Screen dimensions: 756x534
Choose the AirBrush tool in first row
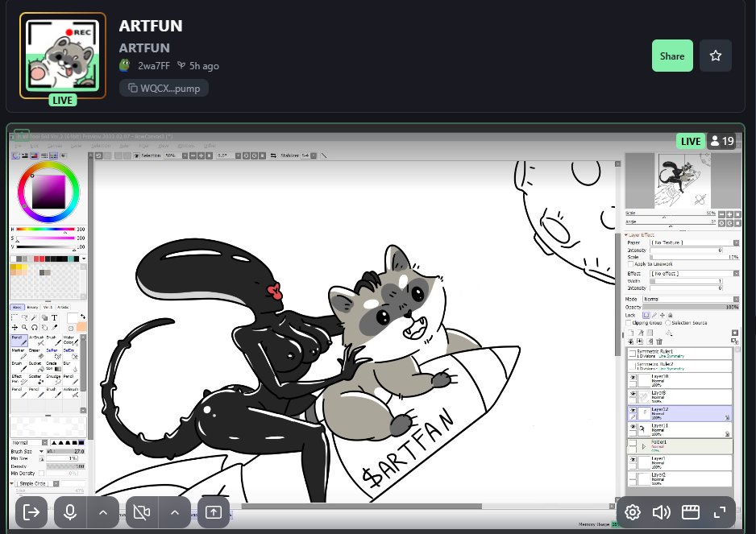(36, 340)
